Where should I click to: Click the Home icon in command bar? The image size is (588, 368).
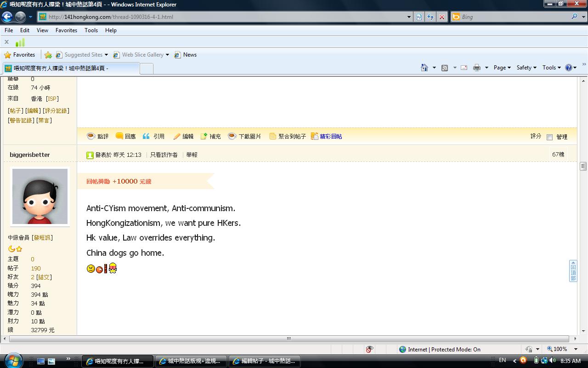point(424,68)
